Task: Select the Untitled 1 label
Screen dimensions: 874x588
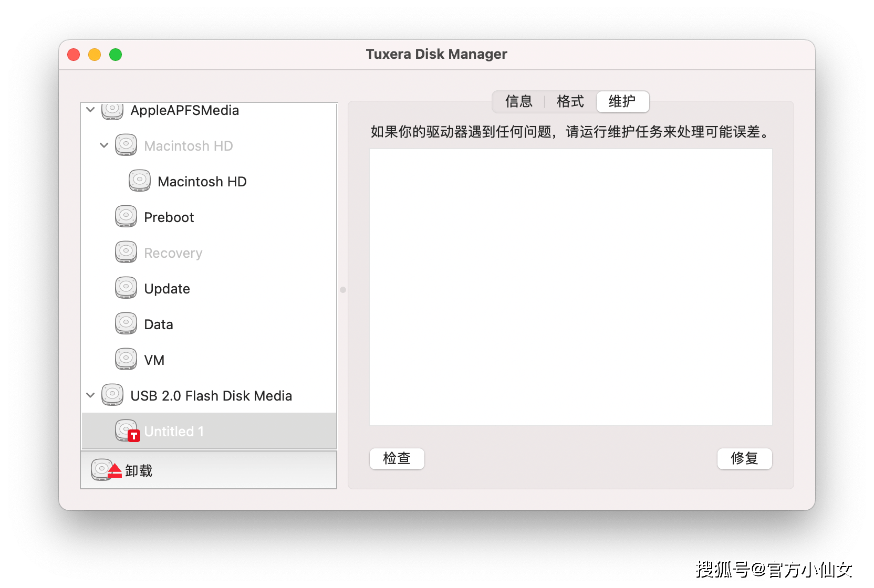Action: [174, 432]
